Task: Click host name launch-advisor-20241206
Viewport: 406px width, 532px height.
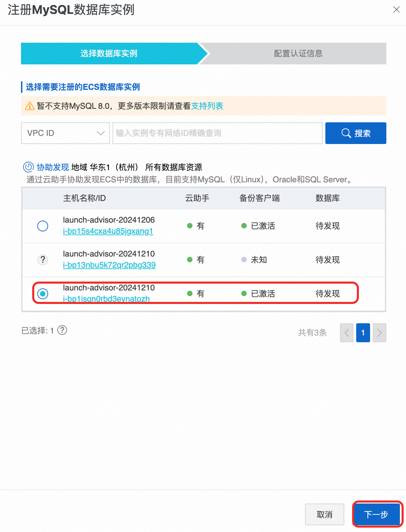Action: (x=109, y=220)
